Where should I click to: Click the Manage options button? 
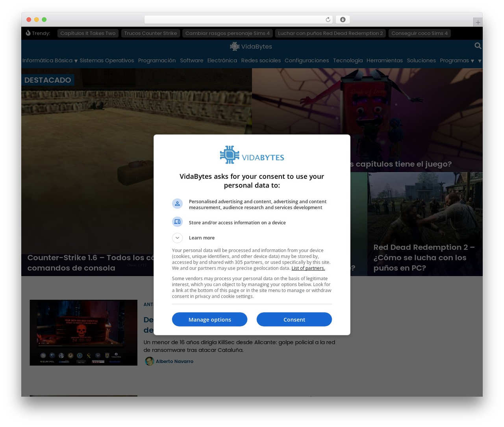(x=209, y=319)
